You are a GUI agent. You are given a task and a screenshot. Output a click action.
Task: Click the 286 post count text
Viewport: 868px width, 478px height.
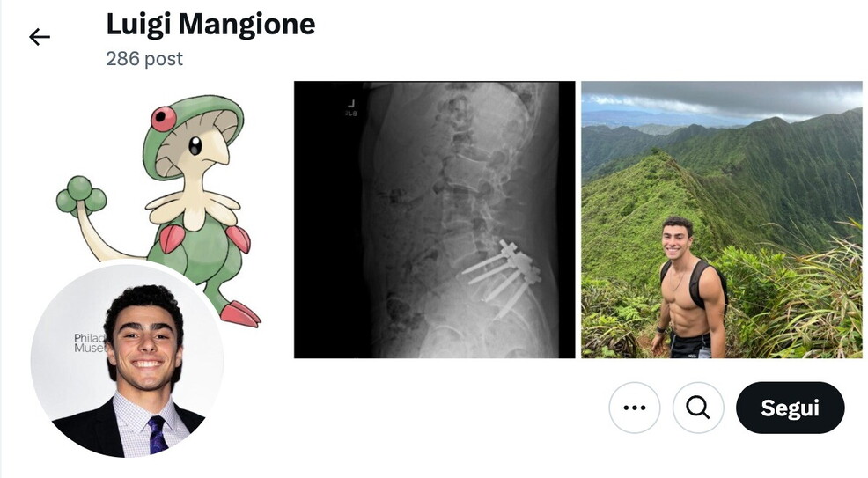(x=143, y=59)
